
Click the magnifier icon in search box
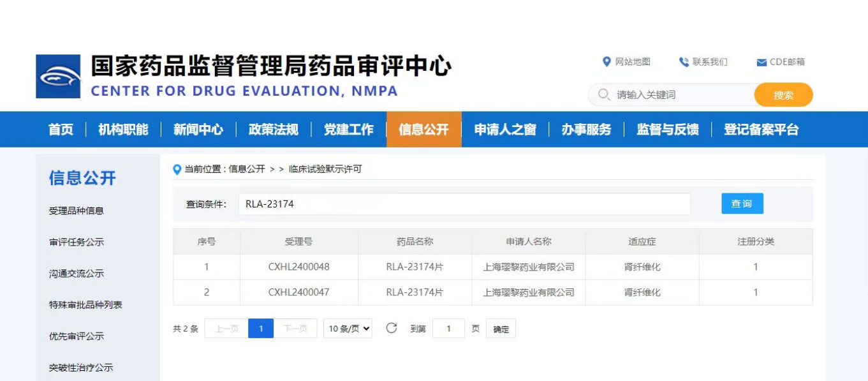[x=604, y=94]
